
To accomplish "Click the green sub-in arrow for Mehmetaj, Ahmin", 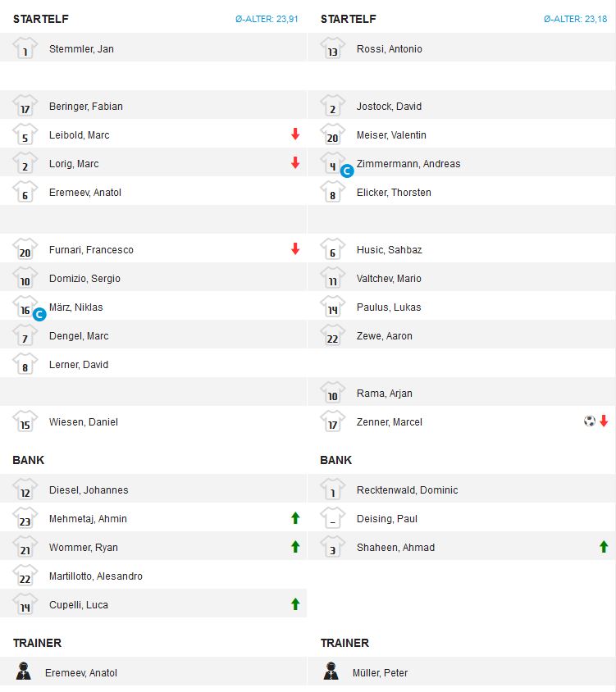I will tap(295, 518).
